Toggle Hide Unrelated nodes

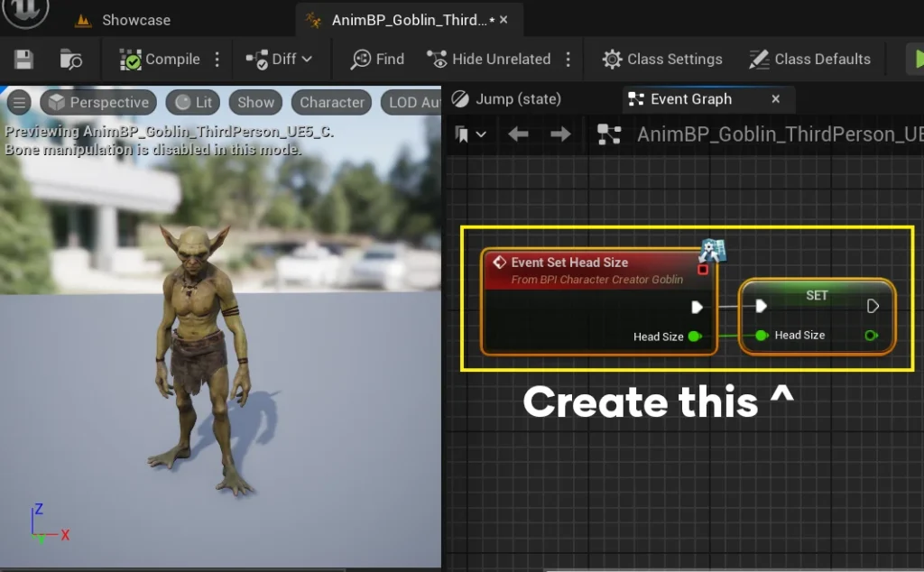point(489,60)
